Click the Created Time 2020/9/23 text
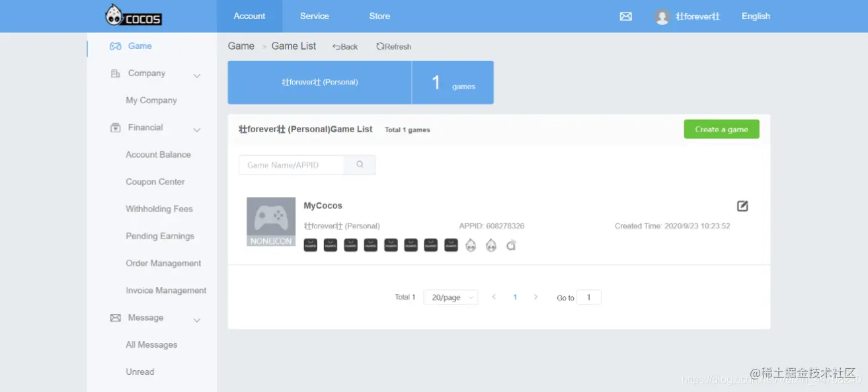Image resolution: width=868 pixels, height=392 pixels. 672,226
